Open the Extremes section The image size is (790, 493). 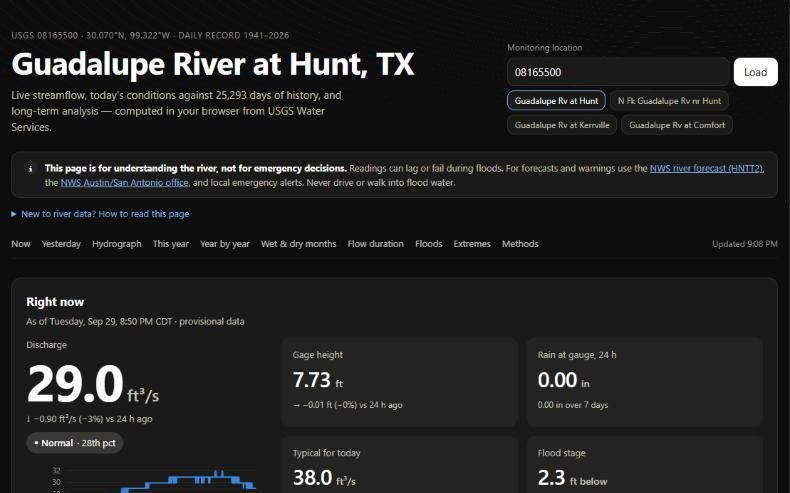coord(472,244)
